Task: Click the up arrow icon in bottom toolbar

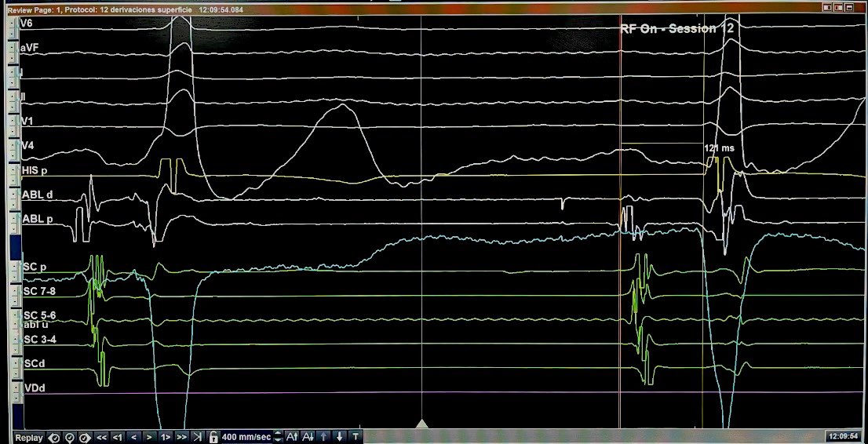Action: [324, 438]
